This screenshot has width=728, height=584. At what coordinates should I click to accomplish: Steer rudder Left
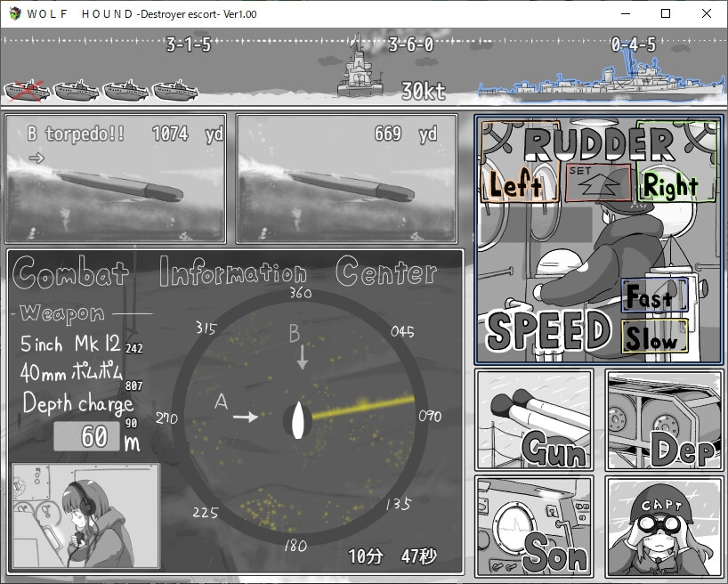pos(516,185)
